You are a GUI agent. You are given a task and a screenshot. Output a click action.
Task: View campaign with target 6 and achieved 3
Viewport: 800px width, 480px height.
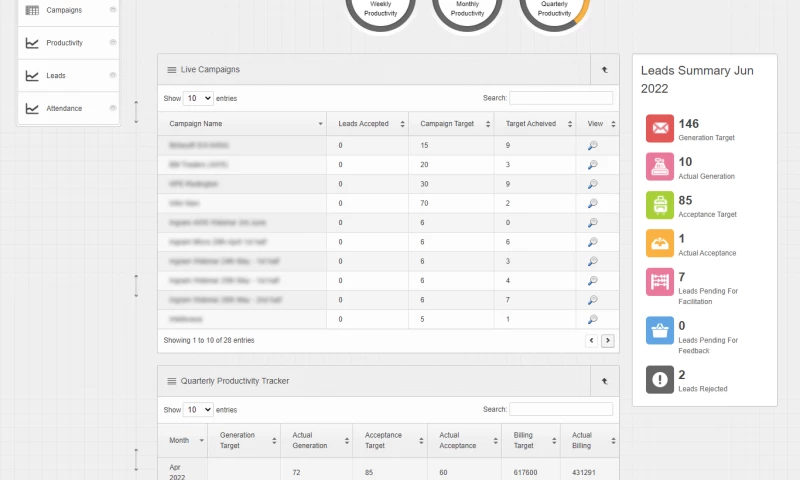pyautogui.click(x=592, y=261)
